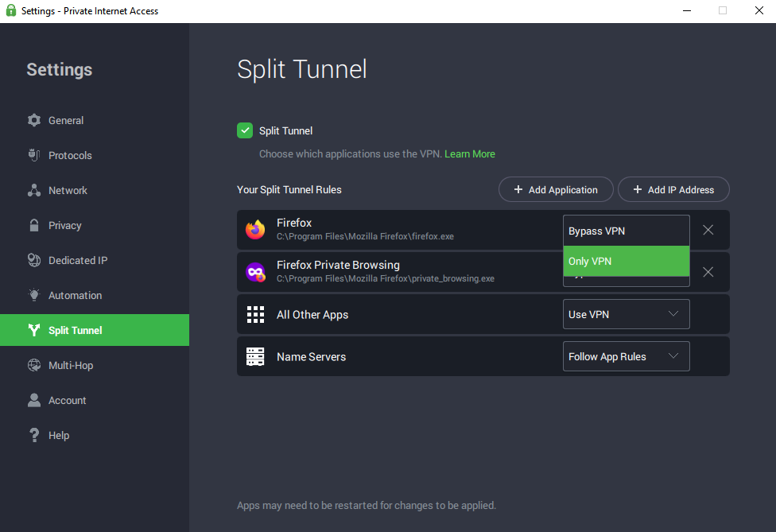Open the Name Servers Follow App Rules dropdown

(x=626, y=356)
